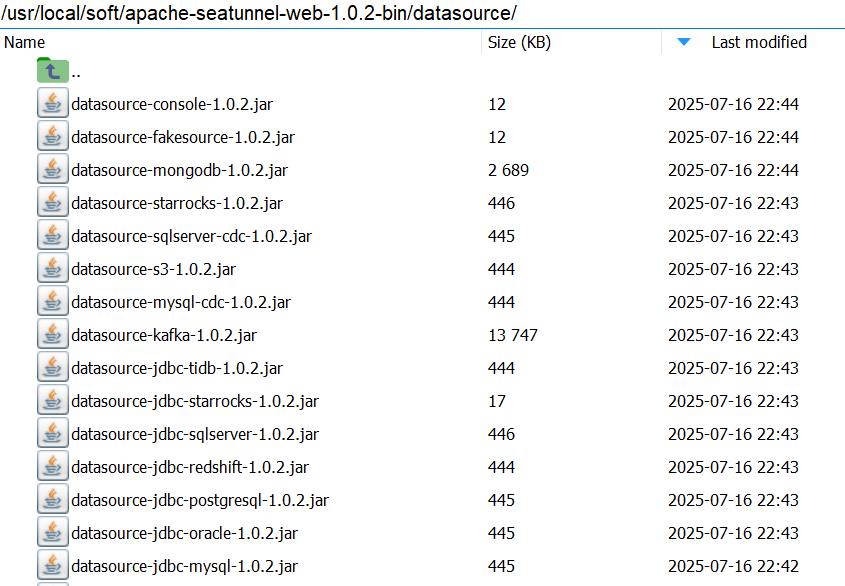The height and width of the screenshot is (586, 845).
Task: Sort files by the Name column header
Action: (240, 42)
